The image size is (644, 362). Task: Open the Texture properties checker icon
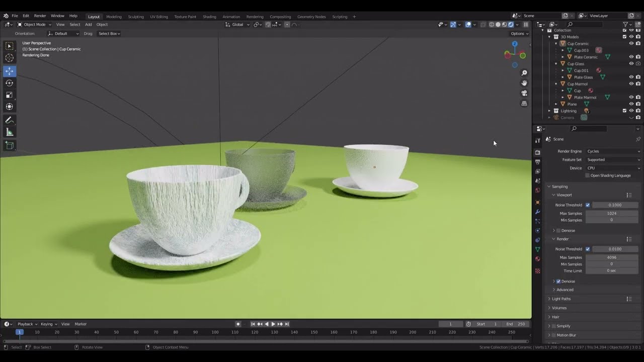click(537, 271)
